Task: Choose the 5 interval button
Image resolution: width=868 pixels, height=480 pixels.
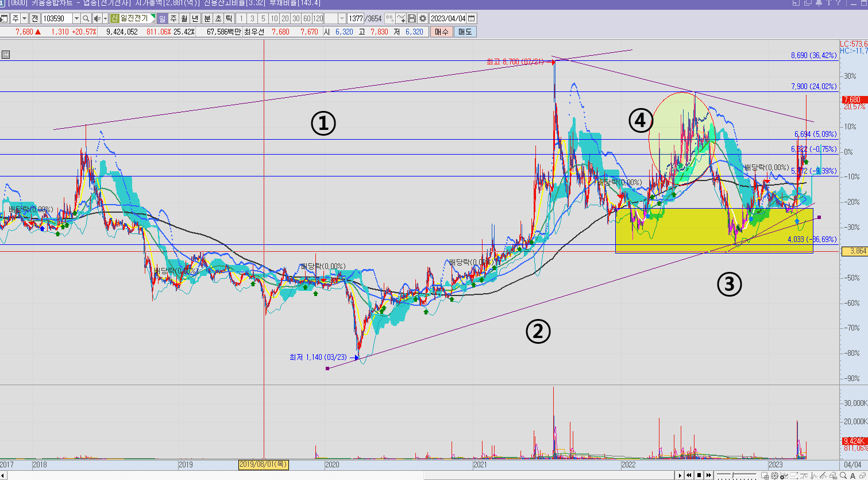Action: (263, 18)
